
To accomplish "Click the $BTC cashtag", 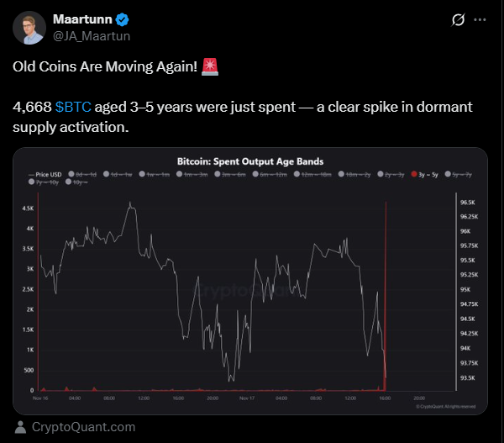I will point(72,108).
